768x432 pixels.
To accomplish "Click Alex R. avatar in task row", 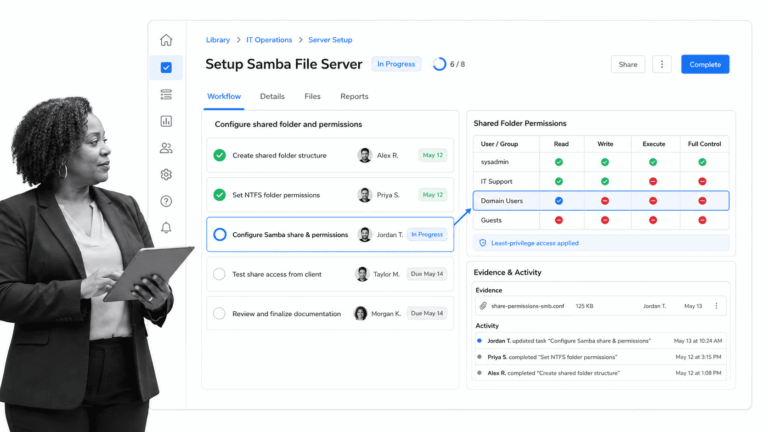I will click(364, 155).
